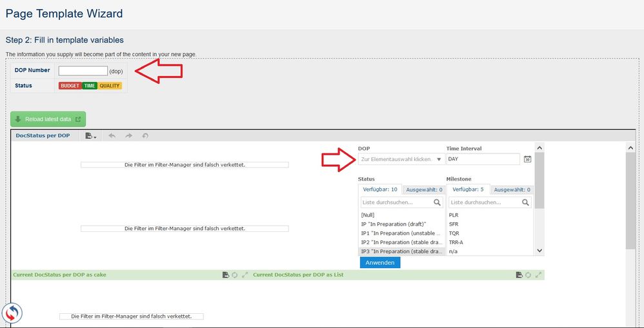
Task: Switch to Milestone Verfügbar: 5 tab
Action: point(468,190)
